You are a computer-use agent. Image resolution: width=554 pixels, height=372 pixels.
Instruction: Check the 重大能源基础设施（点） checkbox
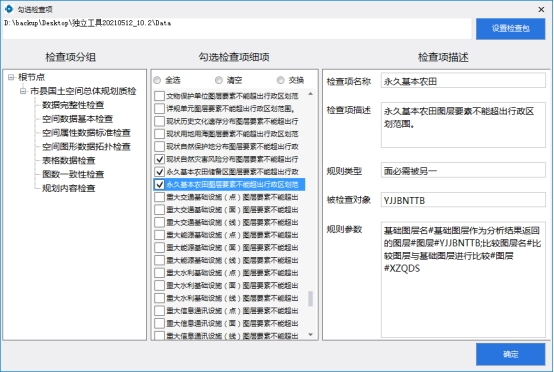click(160, 235)
